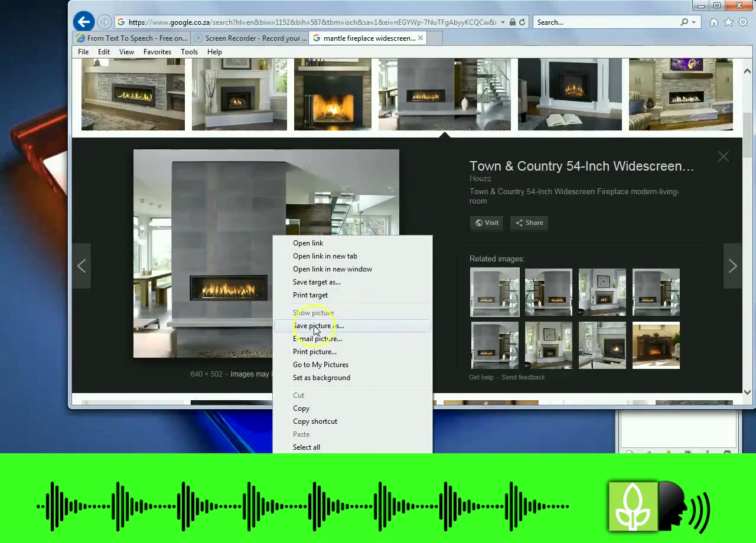
Task: Expand the search provider dropdown arrow
Action: coord(693,22)
